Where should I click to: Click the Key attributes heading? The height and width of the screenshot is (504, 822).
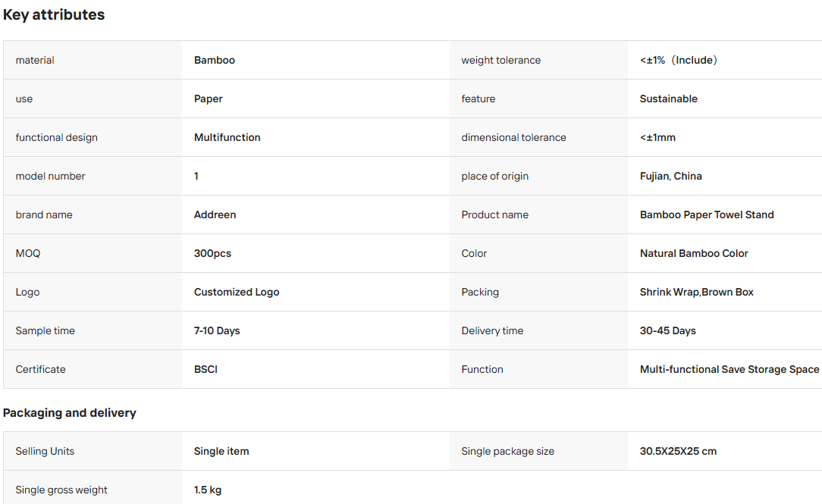[54, 14]
